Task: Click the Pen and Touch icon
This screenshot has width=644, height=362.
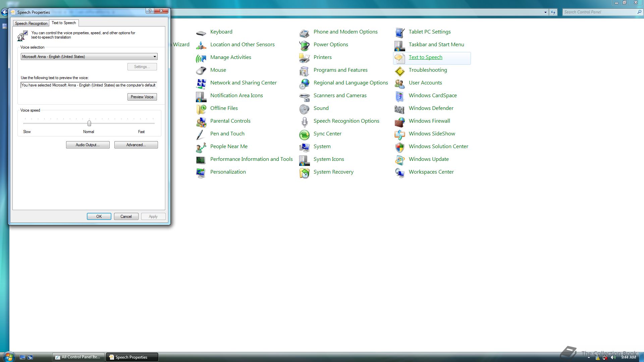Action: tap(201, 134)
